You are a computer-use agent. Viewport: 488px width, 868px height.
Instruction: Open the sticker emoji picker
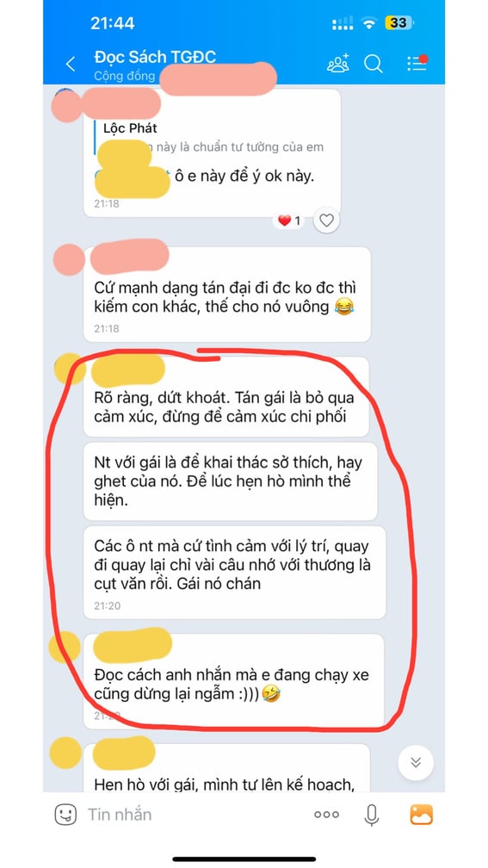click(65, 815)
